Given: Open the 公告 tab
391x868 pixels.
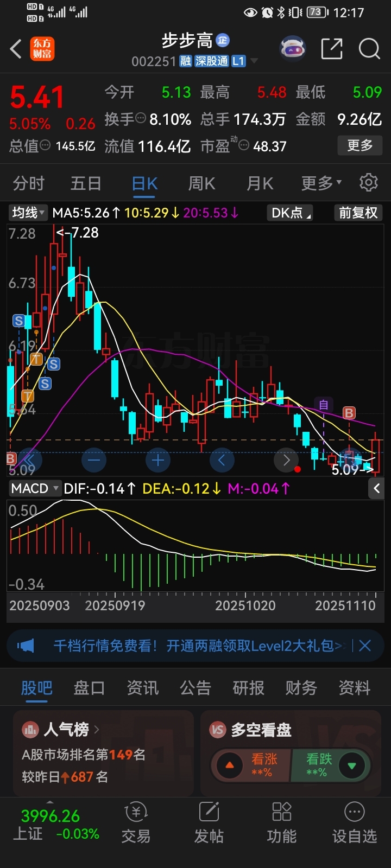Looking at the screenshot, I should tap(195, 688).
